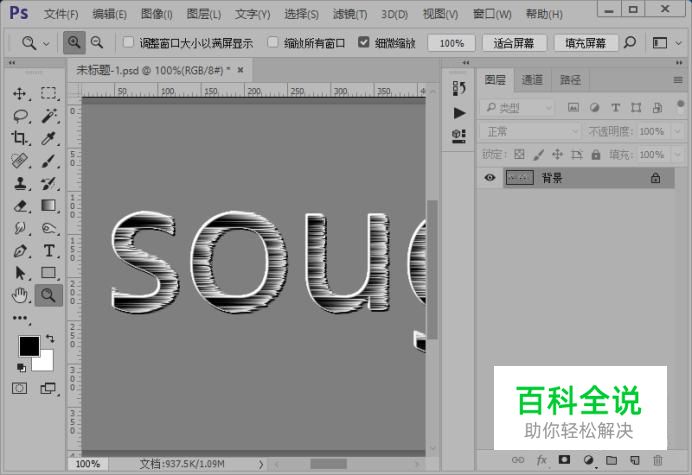
Task: Reset default foreground and background colors
Action: [x=21, y=367]
